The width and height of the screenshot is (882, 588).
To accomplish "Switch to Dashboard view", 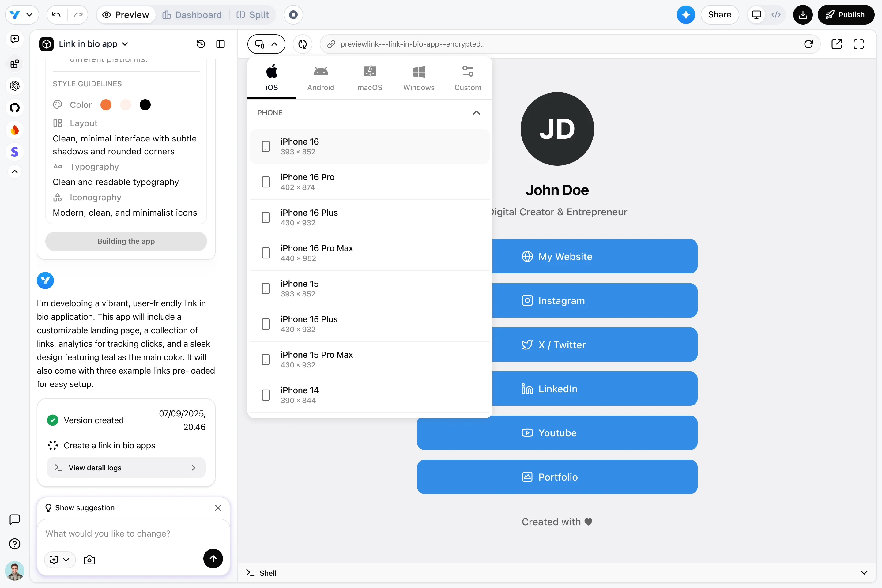I will [192, 15].
